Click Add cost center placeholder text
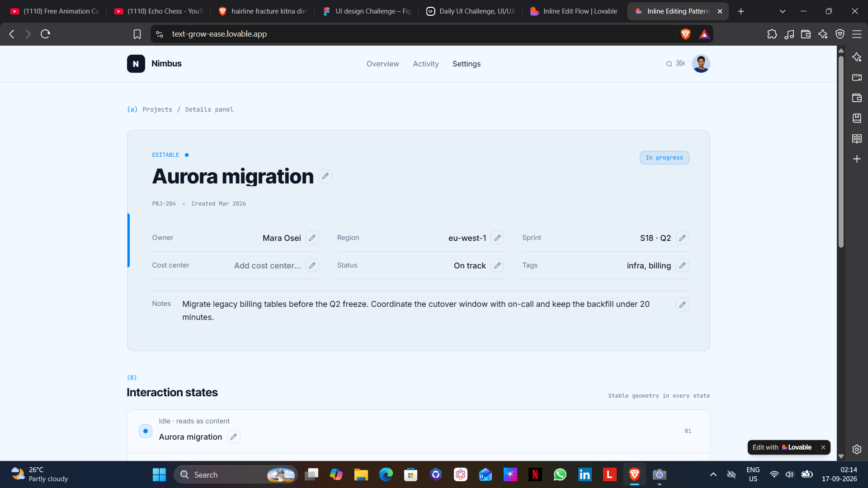The image size is (868, 488). click(x=267, y=266)
